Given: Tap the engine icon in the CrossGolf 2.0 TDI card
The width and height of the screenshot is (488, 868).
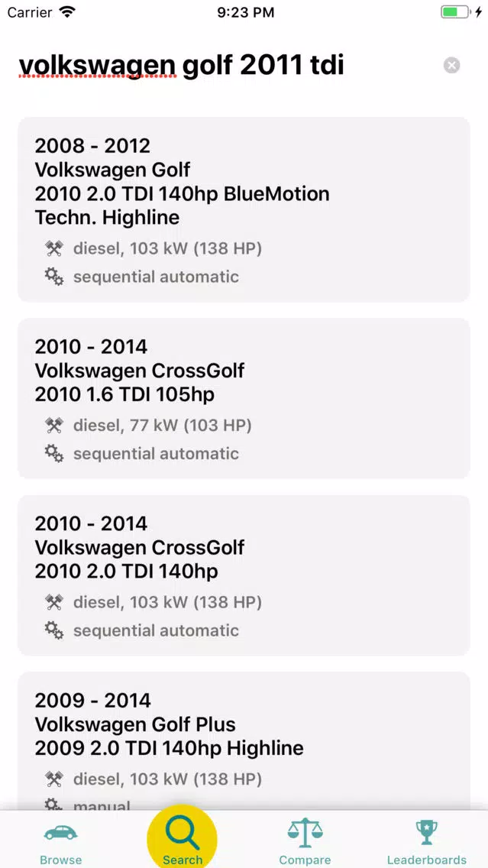Looking at the screenshot, I should click(53, 602).
